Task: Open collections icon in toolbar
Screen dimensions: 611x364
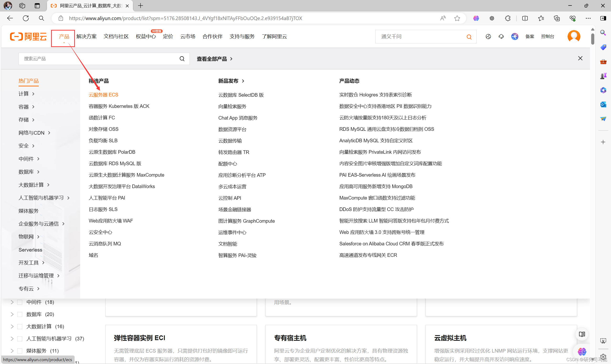Action: pyautogui.click(x=557, y=18)
